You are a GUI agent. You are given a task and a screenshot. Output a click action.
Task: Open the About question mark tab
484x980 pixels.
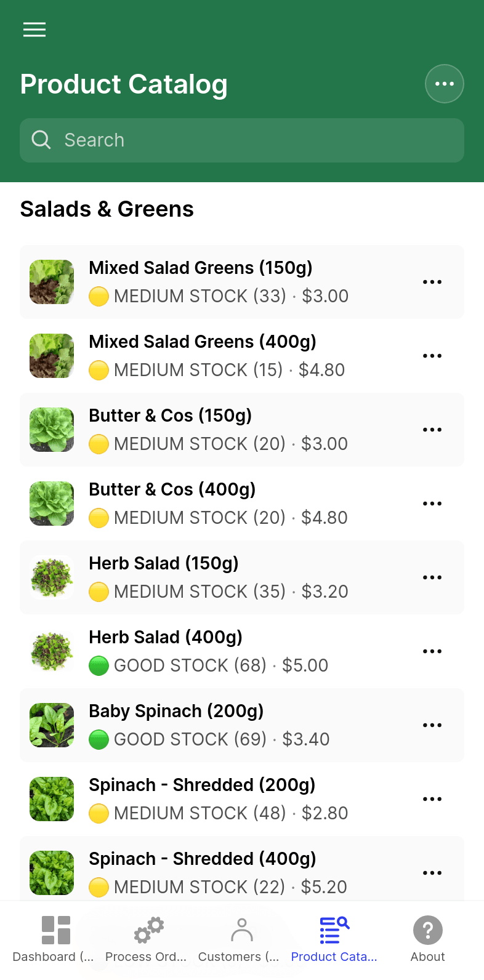(428, 930)
